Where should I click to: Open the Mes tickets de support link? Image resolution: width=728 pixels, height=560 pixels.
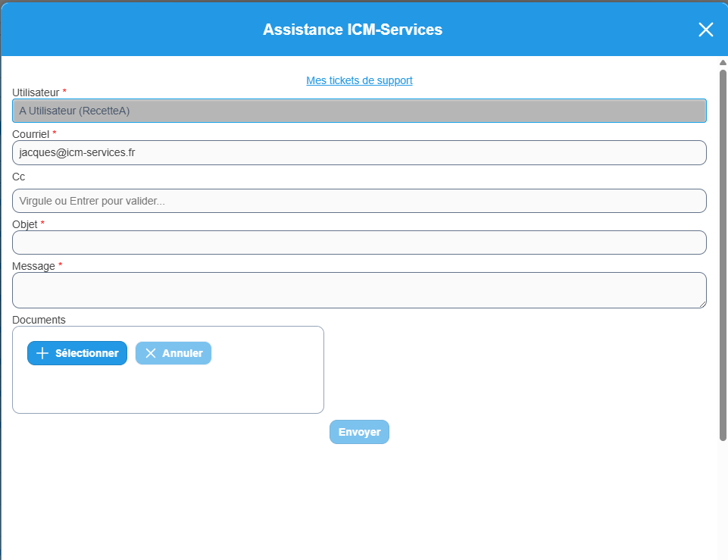(359, 80)
